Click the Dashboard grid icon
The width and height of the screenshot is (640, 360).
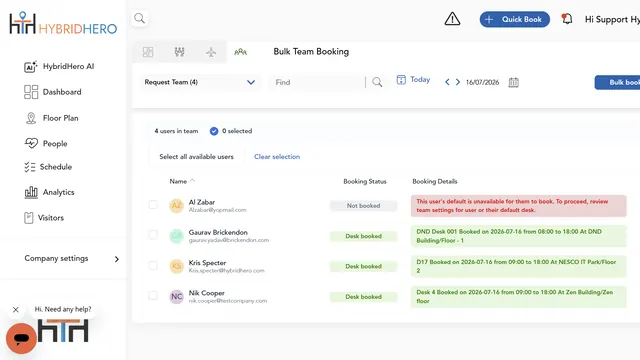(31, 92)
